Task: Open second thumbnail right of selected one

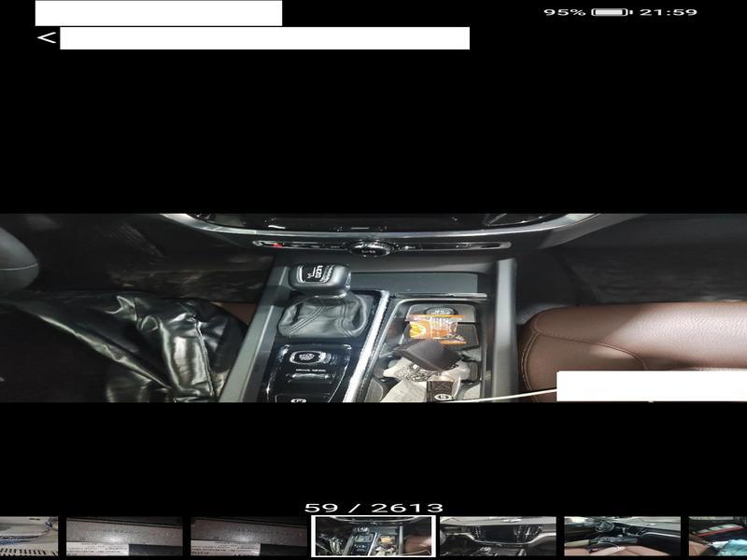Action: [622, 537]
